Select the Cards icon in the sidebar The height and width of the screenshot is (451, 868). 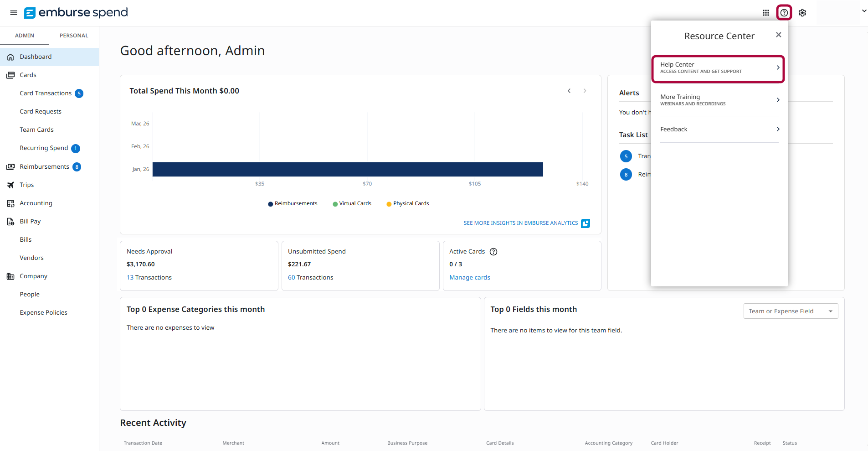point(10,75)
